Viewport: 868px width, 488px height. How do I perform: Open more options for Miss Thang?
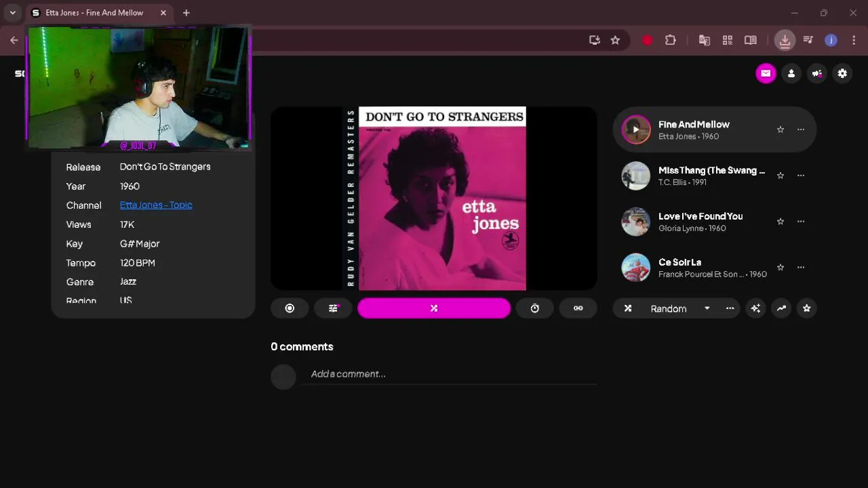click(801, 176)
